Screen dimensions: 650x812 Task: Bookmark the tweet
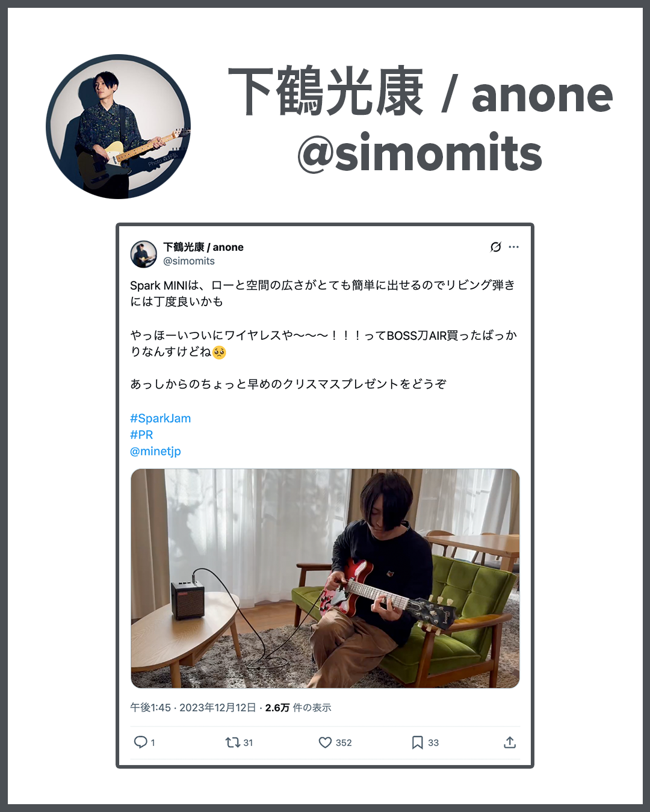point(417,742)
